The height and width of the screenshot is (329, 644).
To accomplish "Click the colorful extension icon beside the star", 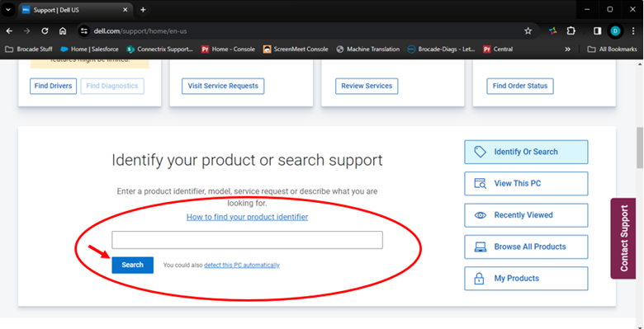I will click(553, 31).
